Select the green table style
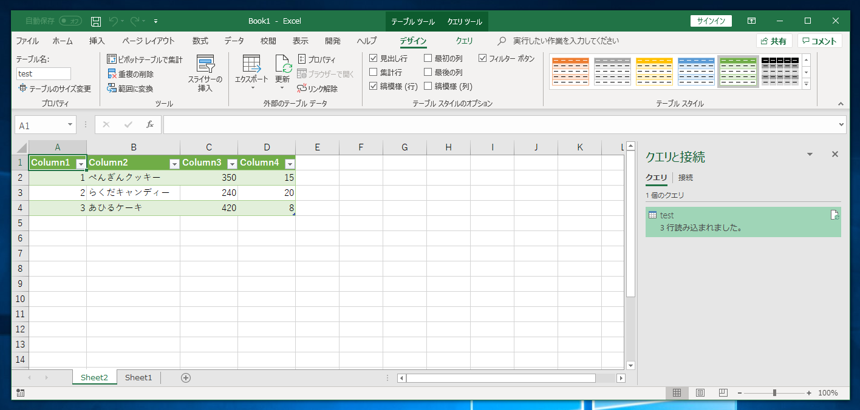Image resolution: width=860 pixels, height=410 pixels. (738, 71)
